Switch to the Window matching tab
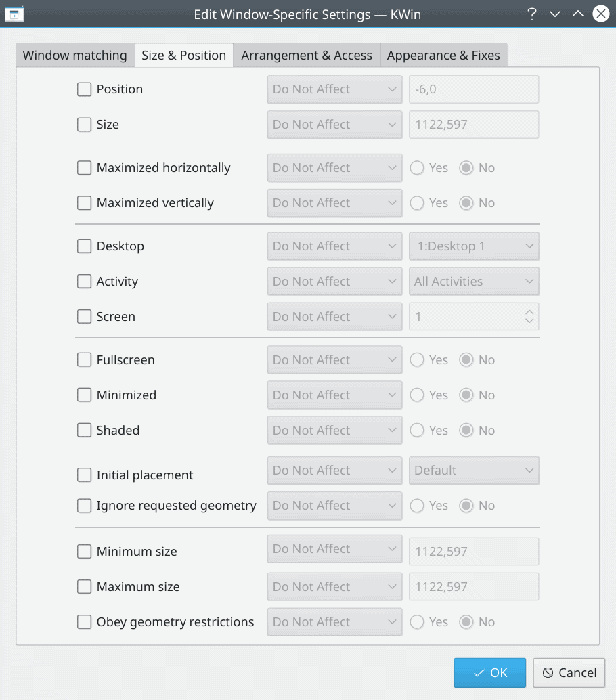 (x=75, y=56)
